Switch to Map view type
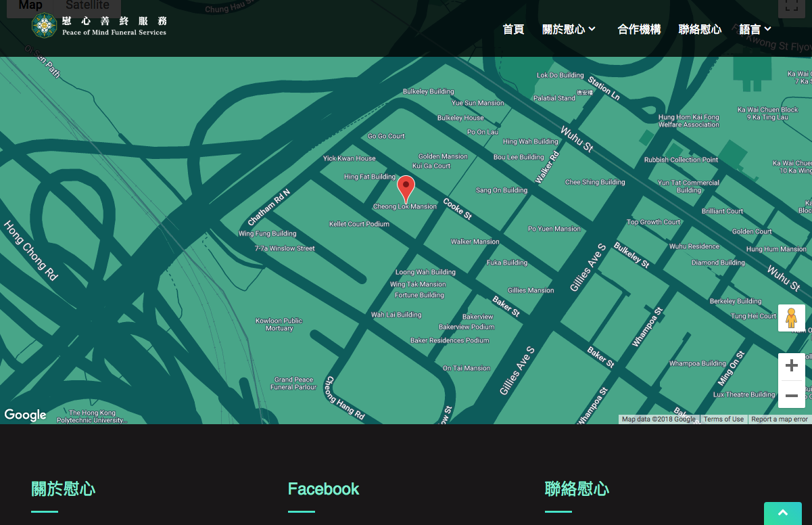812x525 pixels. point(30,5)
